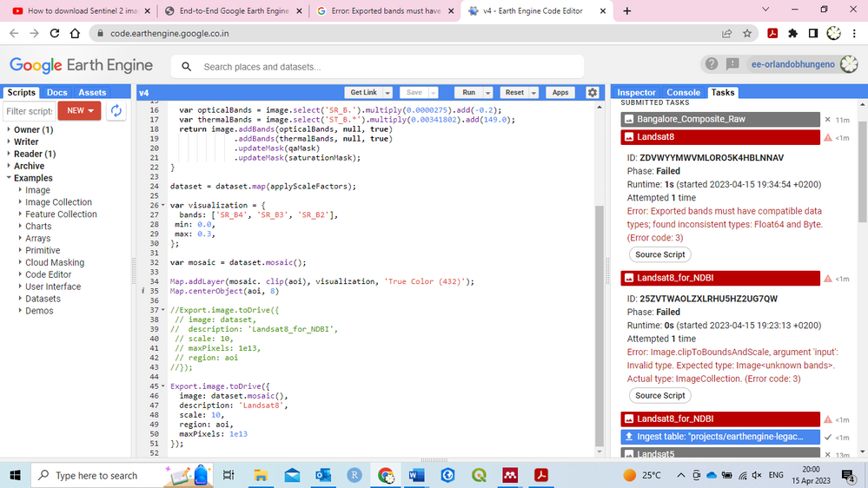Switch to the Assets tab
Viewport: 868px width, 488px height.
(x=92, y=92)
